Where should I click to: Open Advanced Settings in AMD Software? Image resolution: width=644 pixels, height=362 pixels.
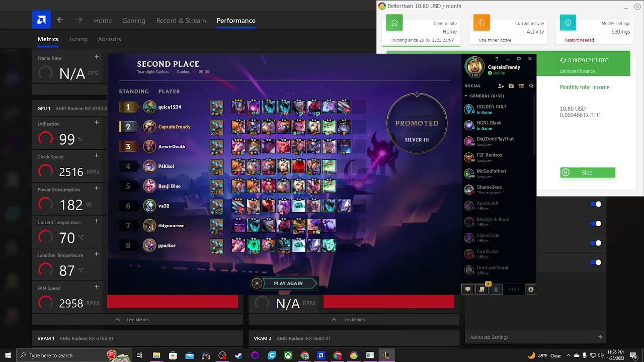[x=536, y=337]
